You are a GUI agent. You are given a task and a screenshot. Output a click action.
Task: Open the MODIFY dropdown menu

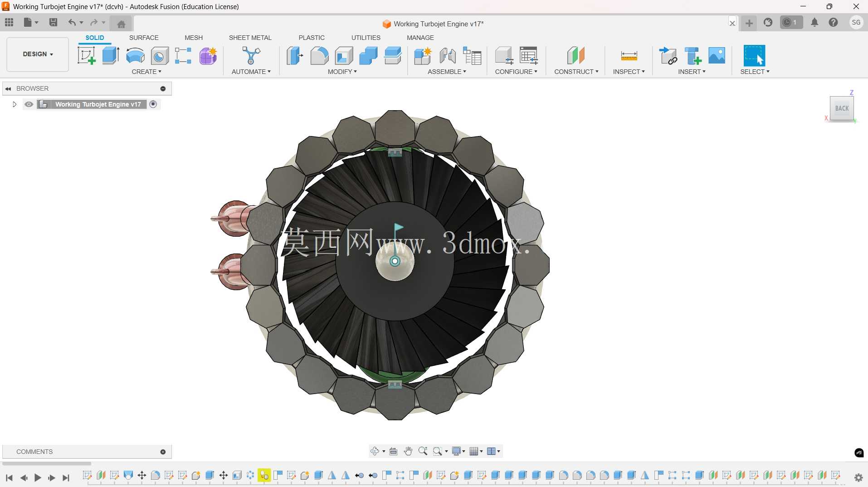[342, 72]
